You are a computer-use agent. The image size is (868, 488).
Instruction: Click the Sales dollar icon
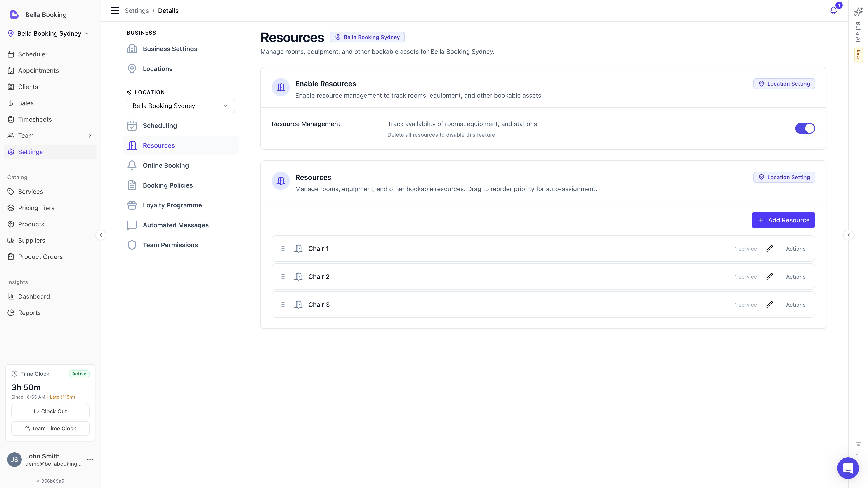coord(11,103)
